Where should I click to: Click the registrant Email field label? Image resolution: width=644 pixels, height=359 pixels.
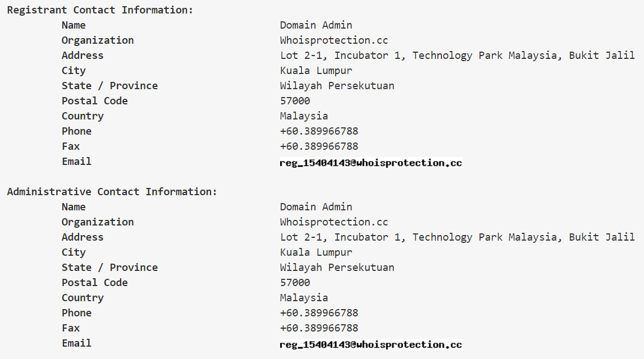coord(76,162)
